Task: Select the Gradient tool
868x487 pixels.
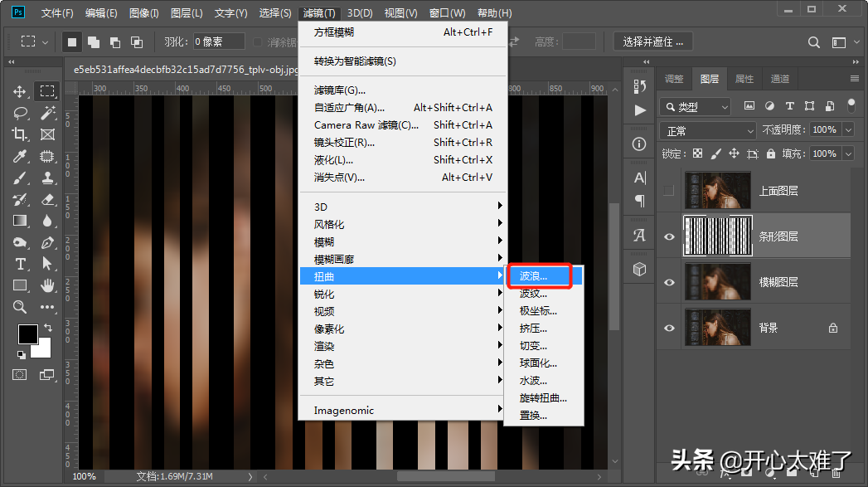Action: (20, 221)
